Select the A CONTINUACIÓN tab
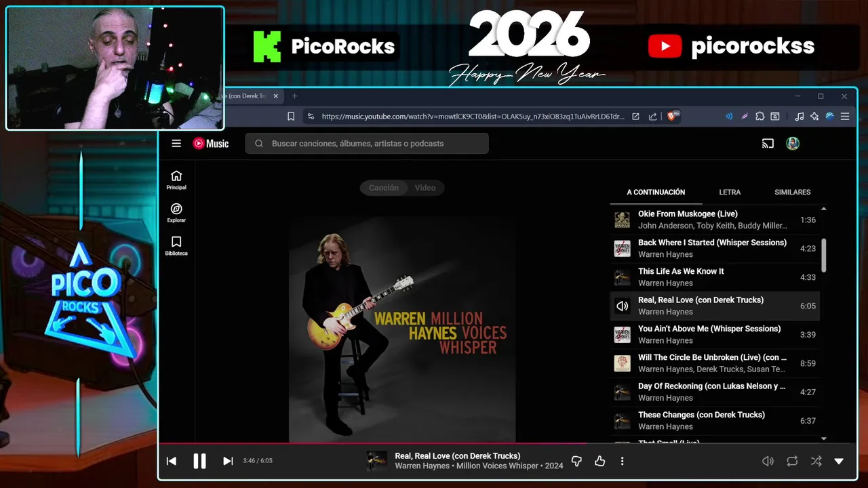Screen dimensions: 868x488 click(656, 192)
